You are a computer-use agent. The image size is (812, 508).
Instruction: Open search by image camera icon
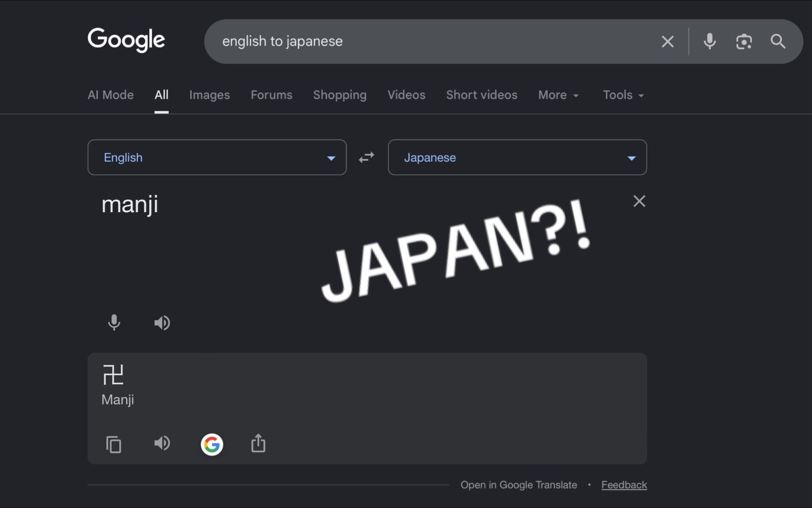coord(744,41)
